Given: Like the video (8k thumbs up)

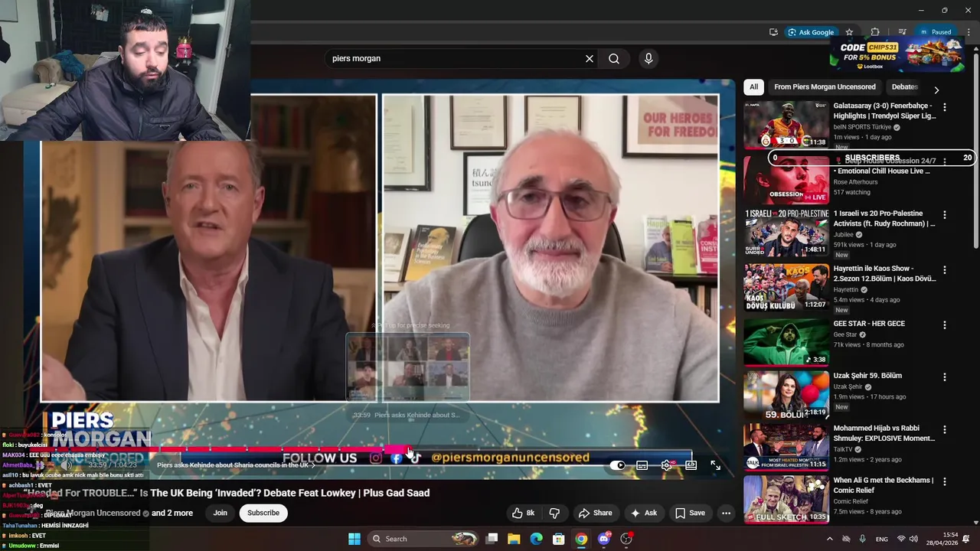Looking at the screenshot, I should (x=524, y=513).
